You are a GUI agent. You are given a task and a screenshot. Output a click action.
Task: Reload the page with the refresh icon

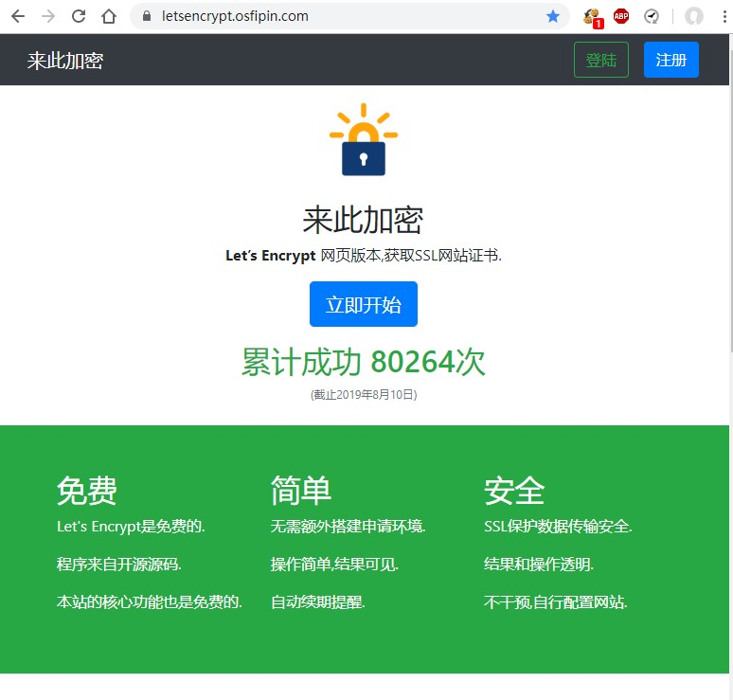pyautogui.click(x=79, y=16)
